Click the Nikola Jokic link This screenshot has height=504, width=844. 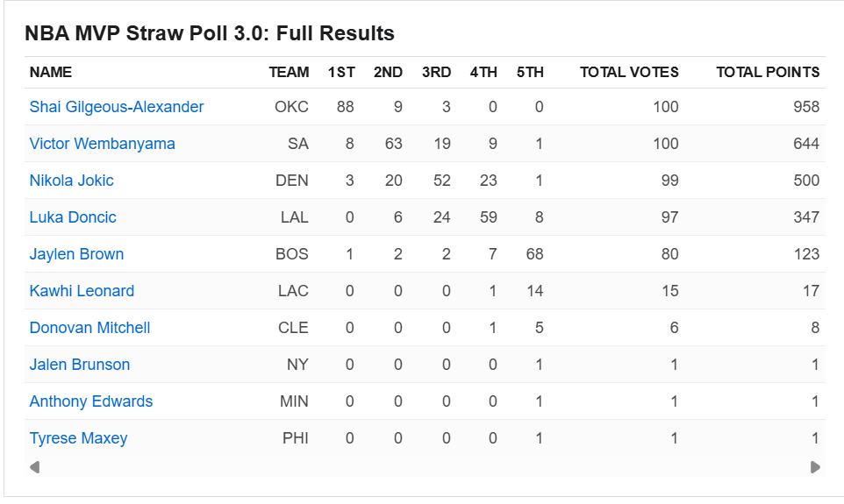(x=72, y=181)
